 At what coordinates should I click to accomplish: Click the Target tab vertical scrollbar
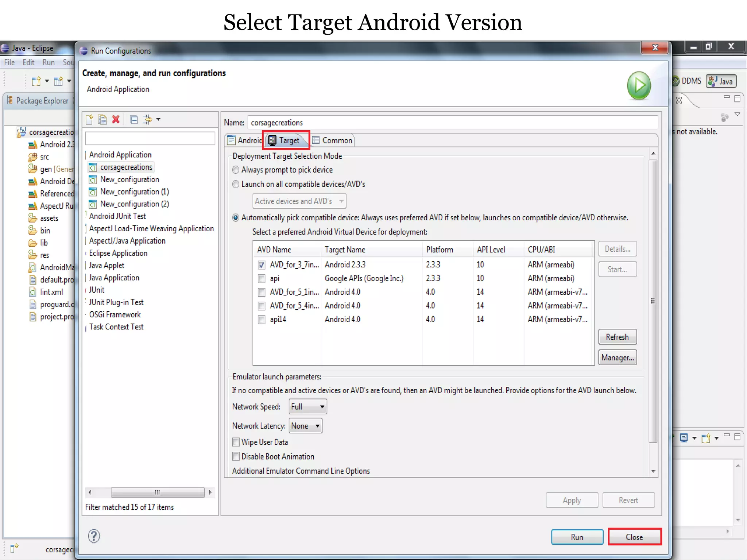(x=653, y=301)
